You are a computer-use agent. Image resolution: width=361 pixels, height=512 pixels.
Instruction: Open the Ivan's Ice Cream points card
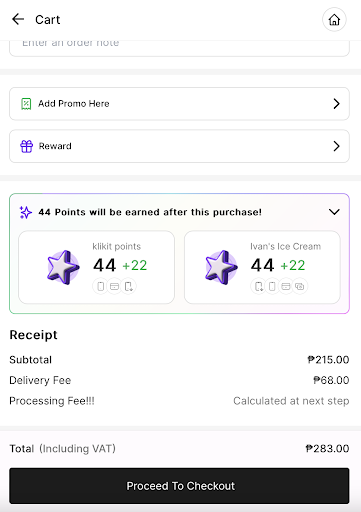262,267
